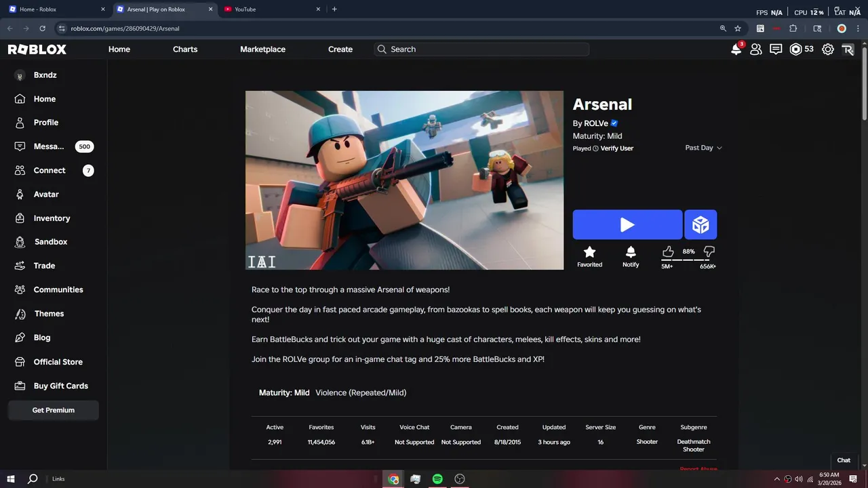Open the ROLVe creator link
This screenshot has width=868, height=488.
(596, 123)
